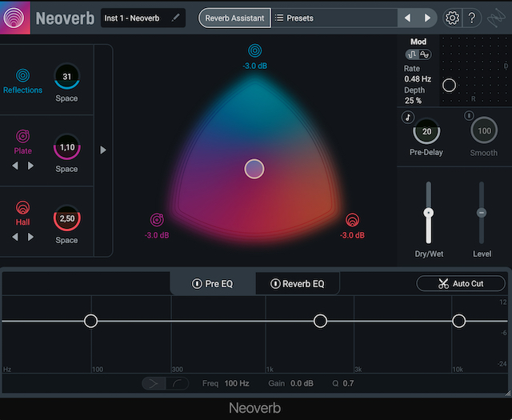Edit instance name with pencil icon
512x420 pixels.
pyautogui.click(x=176, y=18)
